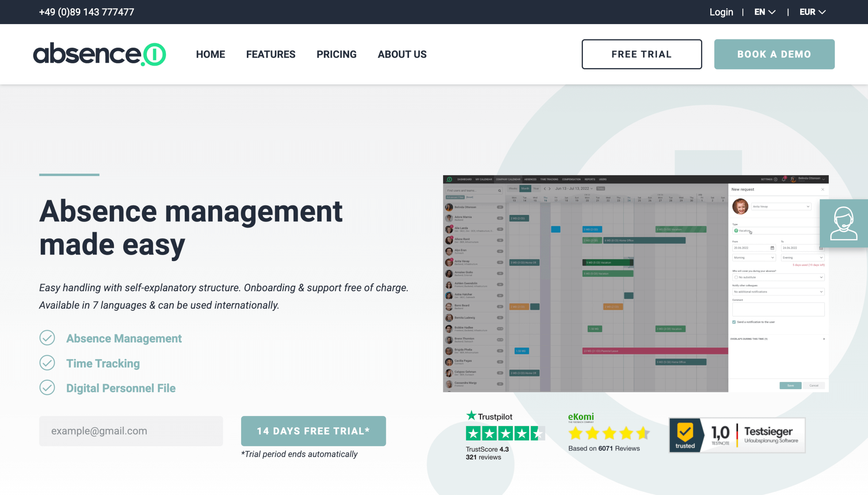Expand Overlaps during this time section

777,339
